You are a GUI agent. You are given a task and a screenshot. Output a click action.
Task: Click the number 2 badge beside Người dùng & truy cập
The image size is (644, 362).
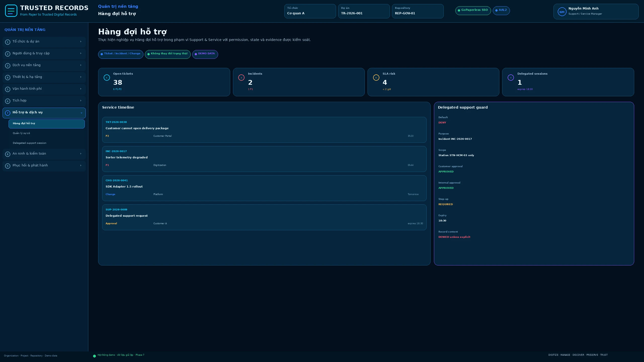point(8,54)
